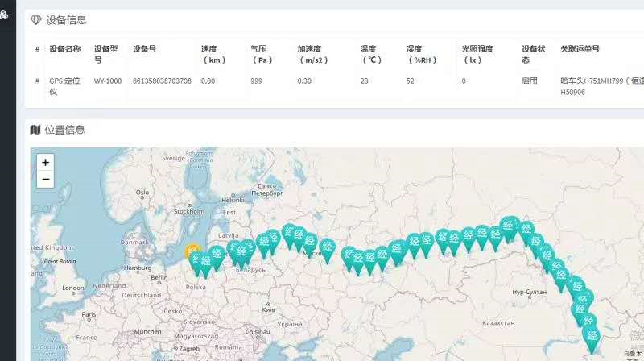Click the 位置信息 section title
Screen dimensions: 644x361
pos(64,130)
